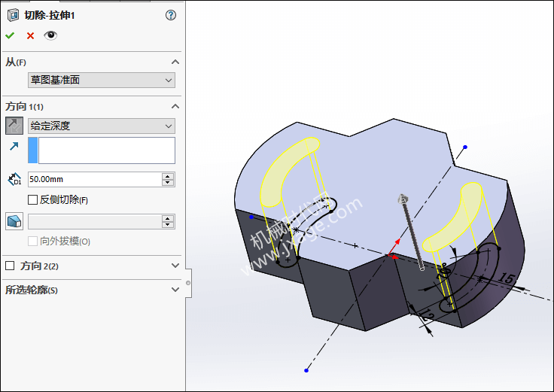This screenshot has height=392, width=554.
Task: Increase the depth value with up arrow
Action: [x=168, y=176]
